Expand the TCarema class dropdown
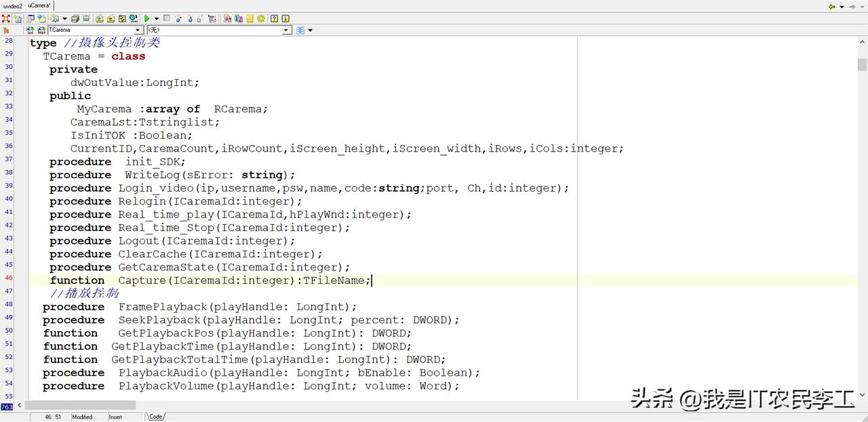Viewport: 868px width, 422px height. [138, 30]
